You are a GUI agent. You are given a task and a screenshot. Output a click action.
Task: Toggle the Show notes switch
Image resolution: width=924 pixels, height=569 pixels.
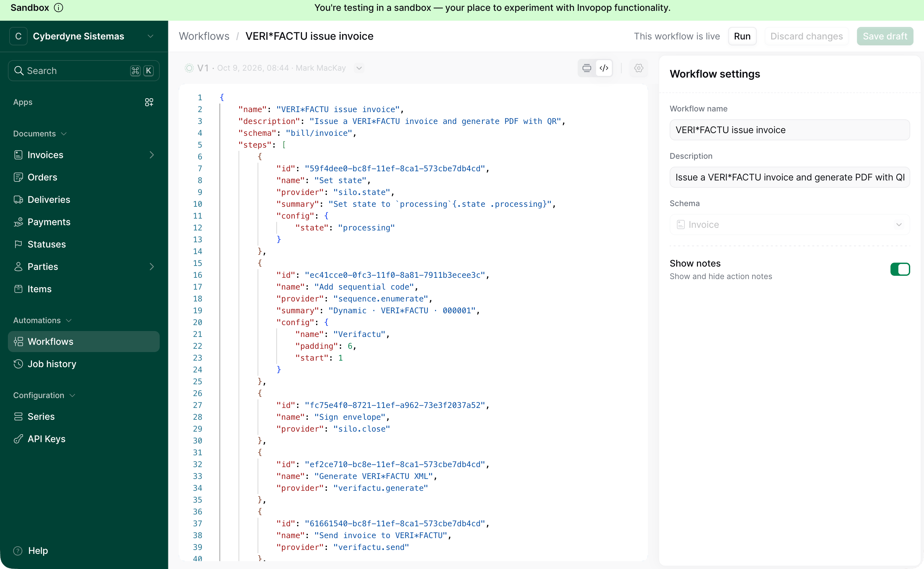(x=900, y=270)
